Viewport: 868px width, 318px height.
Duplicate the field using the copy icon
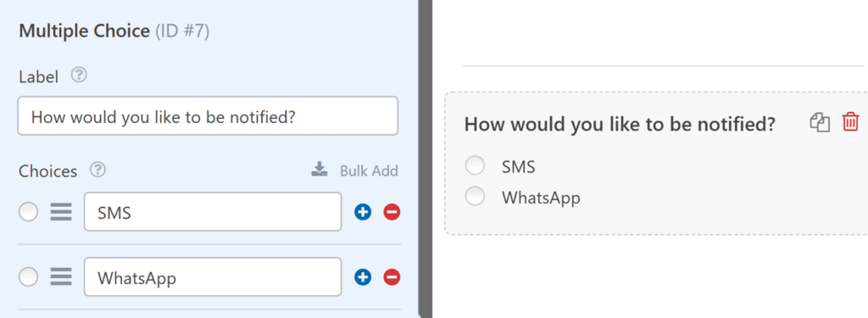pyautogui.click(x=820, y=122)
